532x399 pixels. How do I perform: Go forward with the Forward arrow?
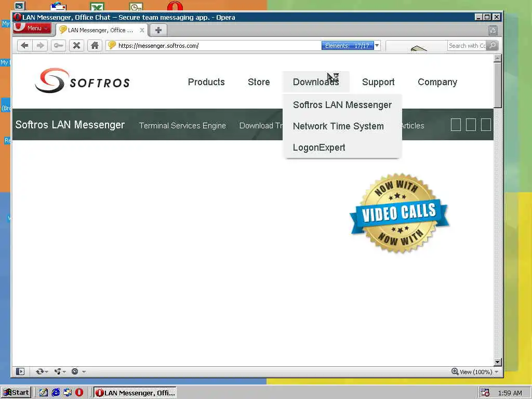click(x=40, y=46)
